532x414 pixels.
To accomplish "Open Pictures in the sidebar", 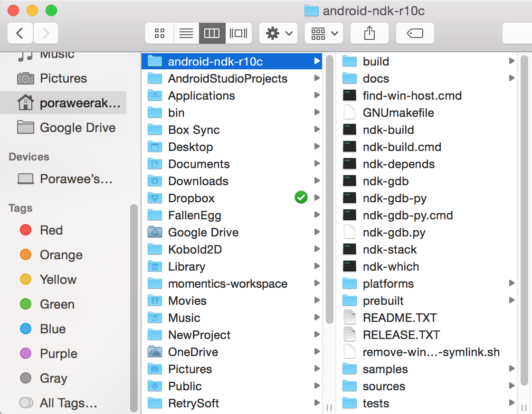I will pos(63,78).
